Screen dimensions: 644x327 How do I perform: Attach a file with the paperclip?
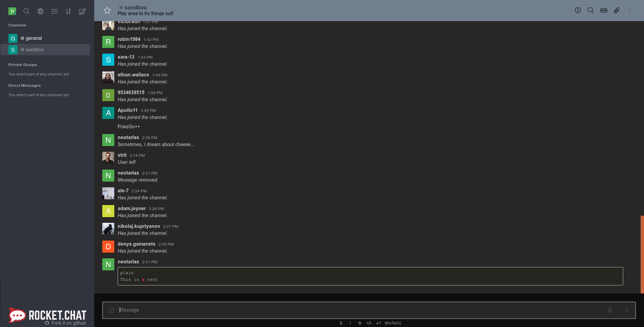click(617, 10)
